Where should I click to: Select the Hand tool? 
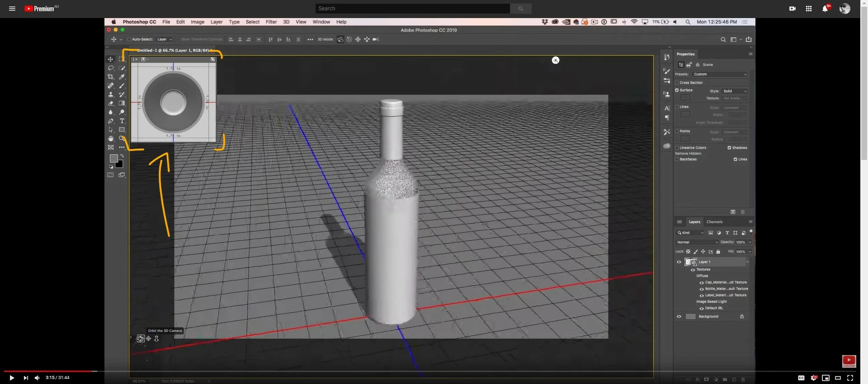[x=110, y=139]
